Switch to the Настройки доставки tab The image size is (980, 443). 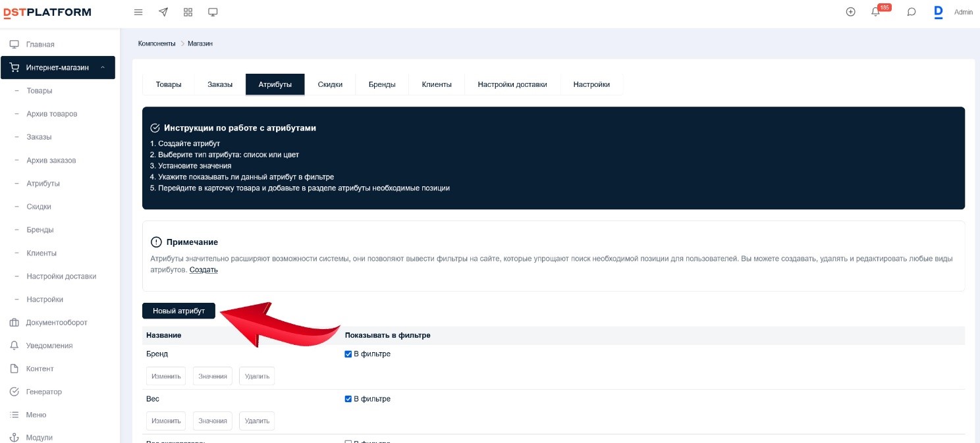point(512,84)
